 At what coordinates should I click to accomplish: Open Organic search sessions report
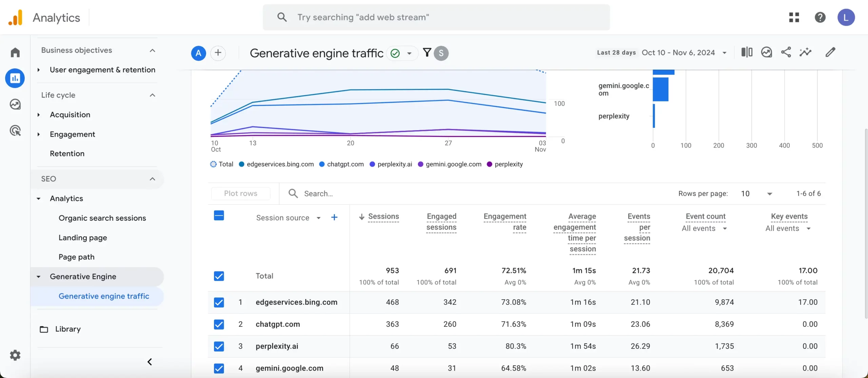(102, 218)
